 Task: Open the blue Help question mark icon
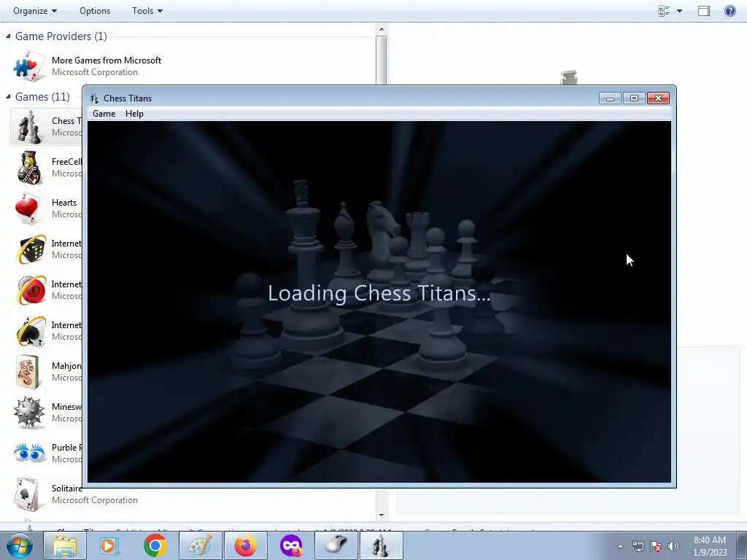(729, 11)
